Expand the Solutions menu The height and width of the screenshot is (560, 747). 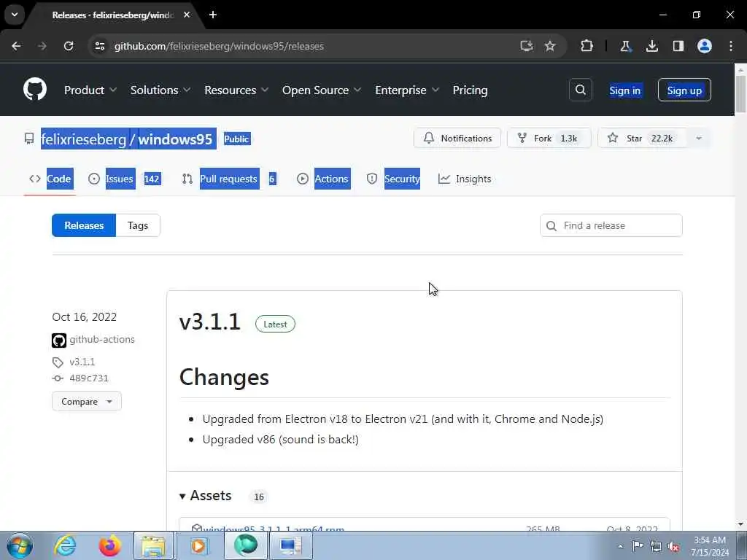[160, 90]
